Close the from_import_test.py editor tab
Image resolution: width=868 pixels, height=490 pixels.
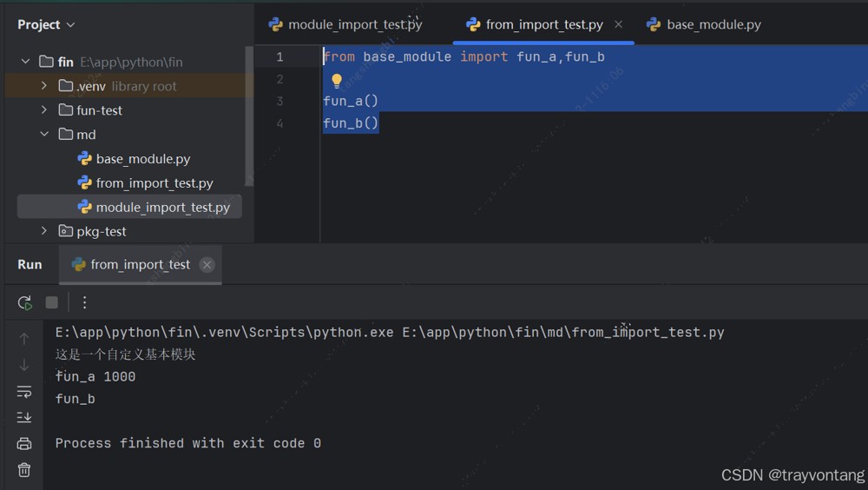tap(619, 24)
